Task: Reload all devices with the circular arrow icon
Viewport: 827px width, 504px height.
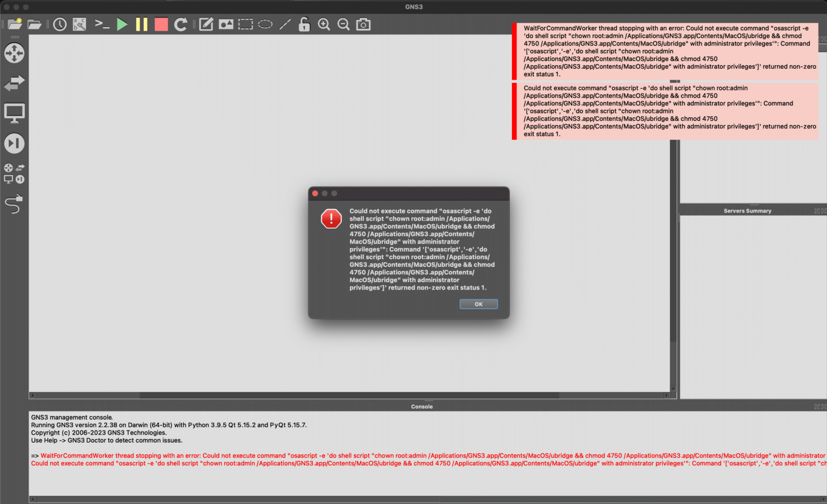Action: (180, 24)
